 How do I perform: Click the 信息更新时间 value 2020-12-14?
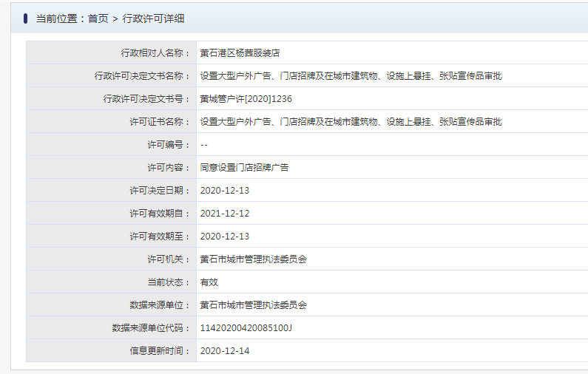coord(225,351)
